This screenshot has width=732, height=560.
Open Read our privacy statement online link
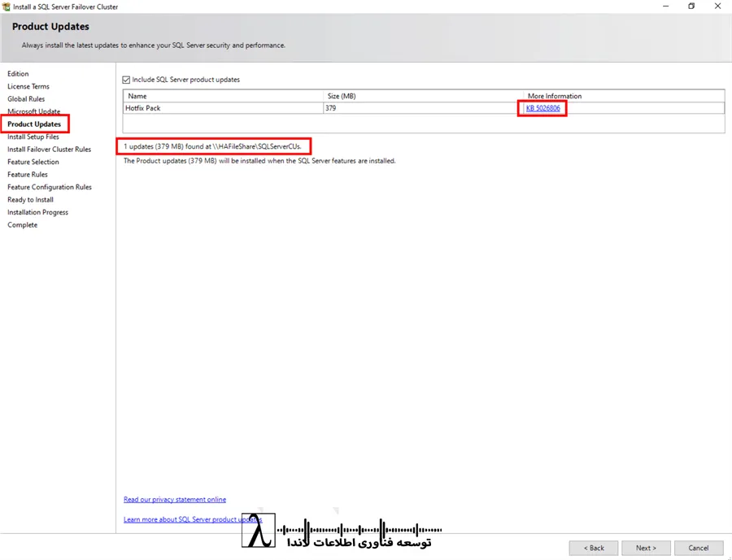pos(175,499)
